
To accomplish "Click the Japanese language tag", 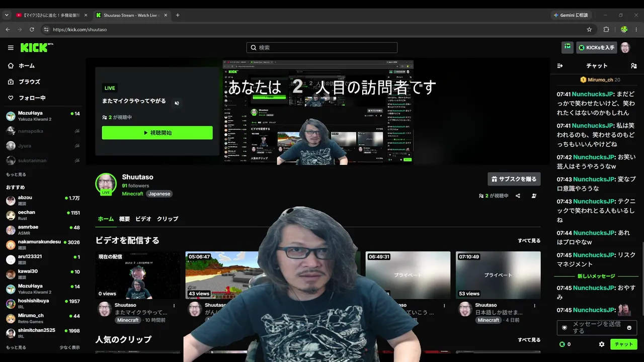I will click(159, 194).
